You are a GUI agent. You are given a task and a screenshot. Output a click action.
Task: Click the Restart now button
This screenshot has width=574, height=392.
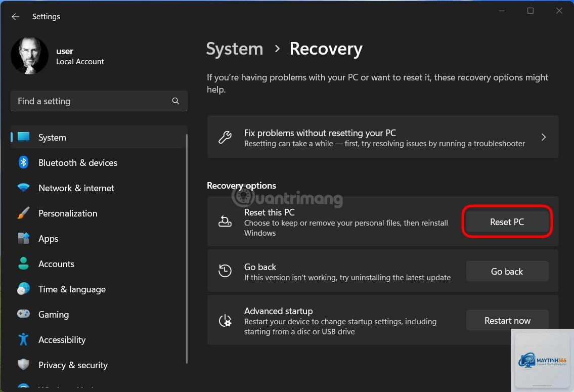(507, 320)
